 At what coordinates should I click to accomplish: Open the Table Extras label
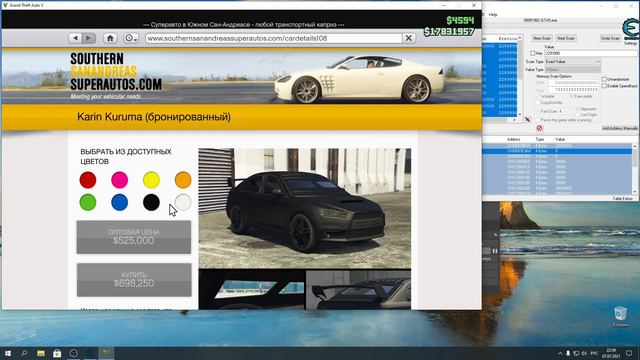click(x=622, y=198)
